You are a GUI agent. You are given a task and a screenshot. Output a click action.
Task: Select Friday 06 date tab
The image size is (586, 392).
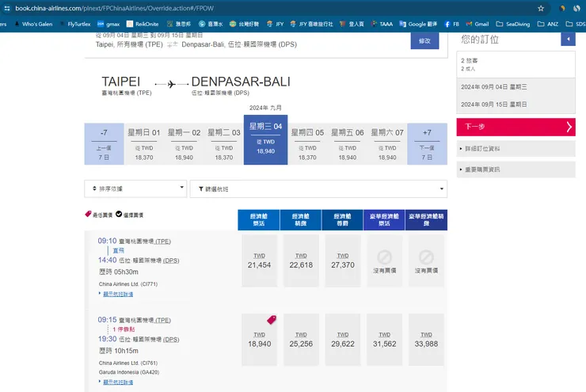point(347,144)
